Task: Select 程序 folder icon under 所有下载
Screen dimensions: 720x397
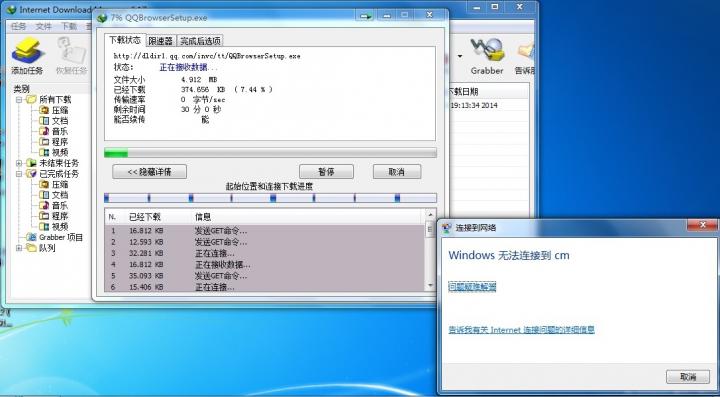Action: 44,142
